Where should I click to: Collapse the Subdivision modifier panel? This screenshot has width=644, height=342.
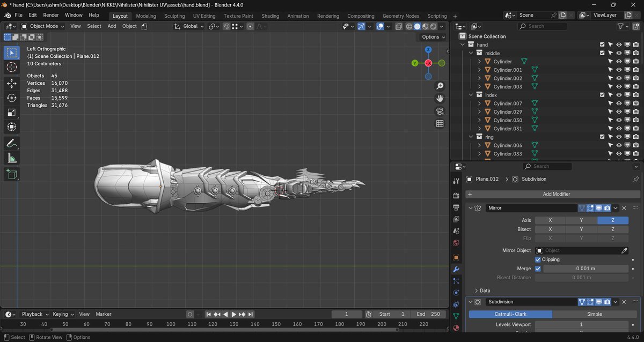coord(471,302)
